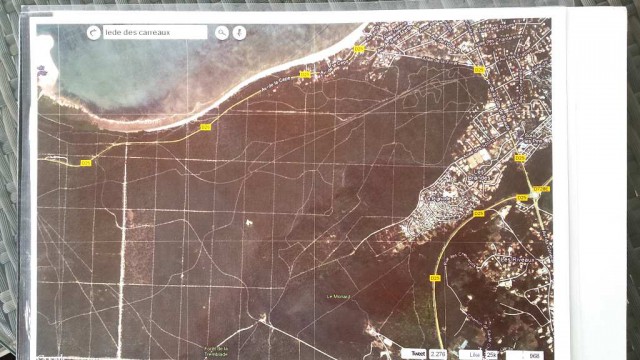Select the D25 marker on curved road near Les Riveaux

coord(435,278)
